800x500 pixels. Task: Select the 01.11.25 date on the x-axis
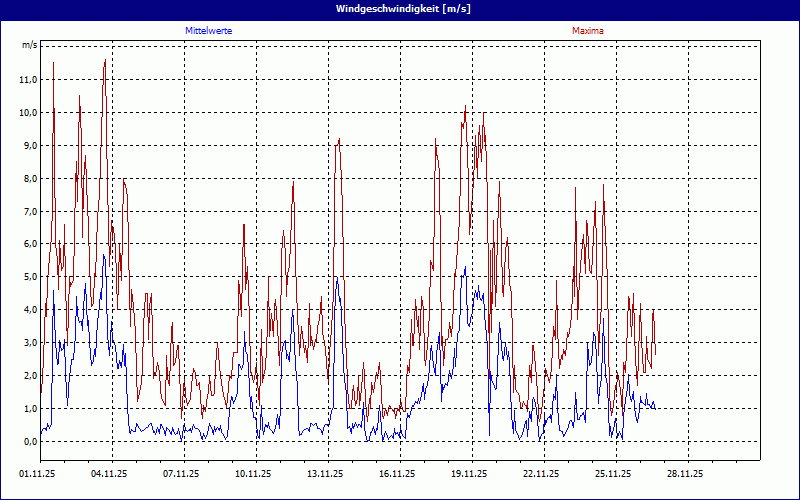point(38,474)
